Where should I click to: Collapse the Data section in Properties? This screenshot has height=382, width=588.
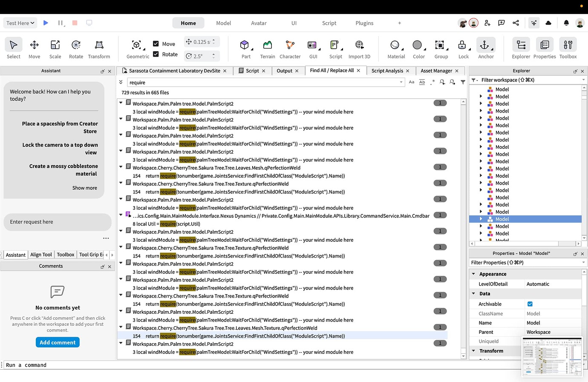tap(473, 293)
